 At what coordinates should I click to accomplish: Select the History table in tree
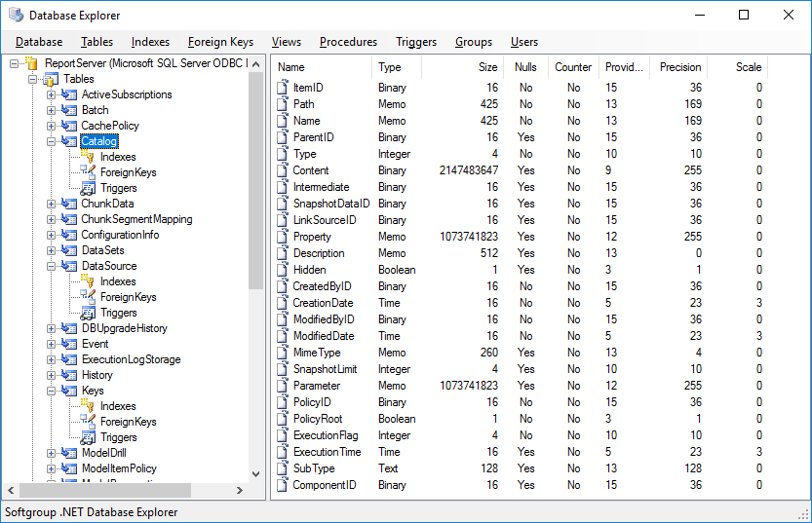tap(97, 375)
